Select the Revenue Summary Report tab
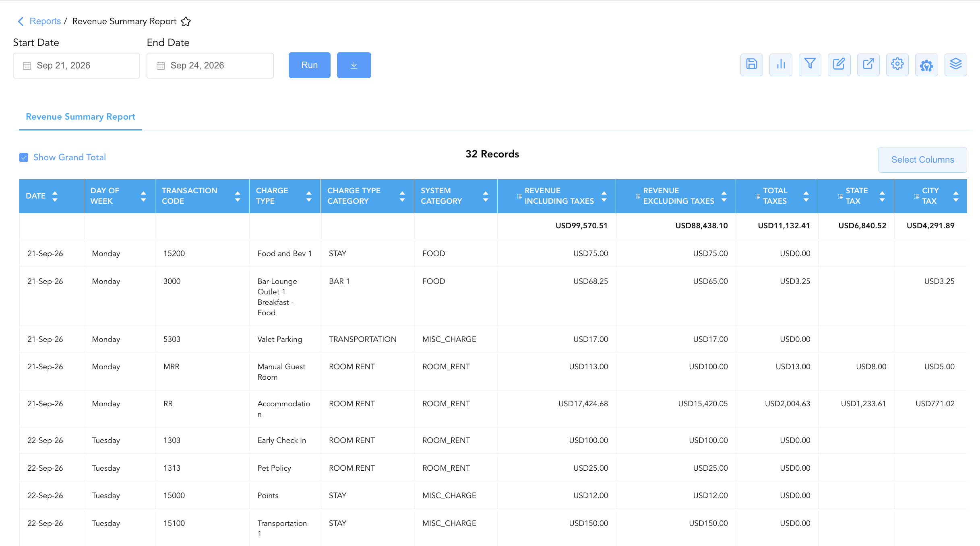The image size is (980, 546). (x=81, y=117)
